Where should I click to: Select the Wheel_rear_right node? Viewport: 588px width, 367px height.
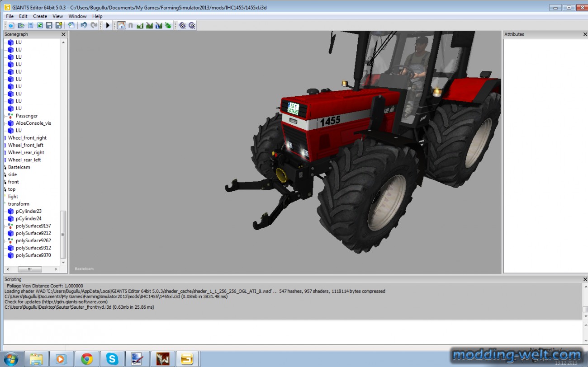click(26, 152)
